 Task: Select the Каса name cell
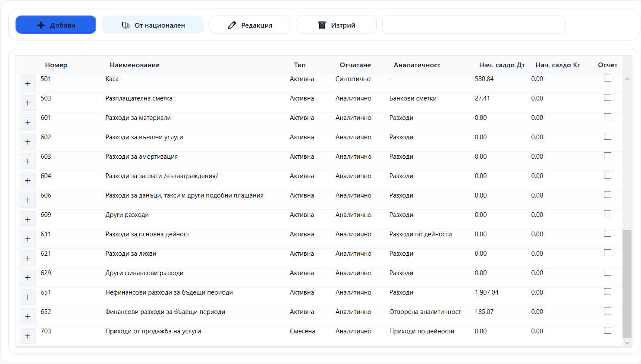click(x=112, y=79)
